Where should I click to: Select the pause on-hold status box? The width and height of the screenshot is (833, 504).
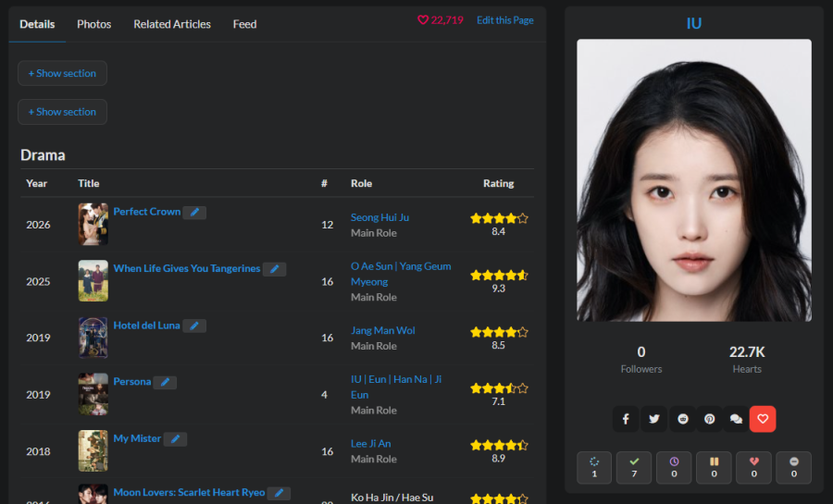pyautogui.click(x=714, y=467)
